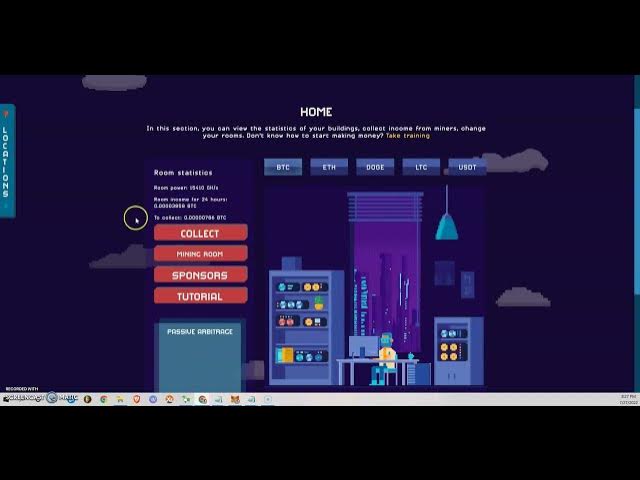Open the Passive Arbitrage panel
This screenshot has height=480, width=640.
(200, 356)
